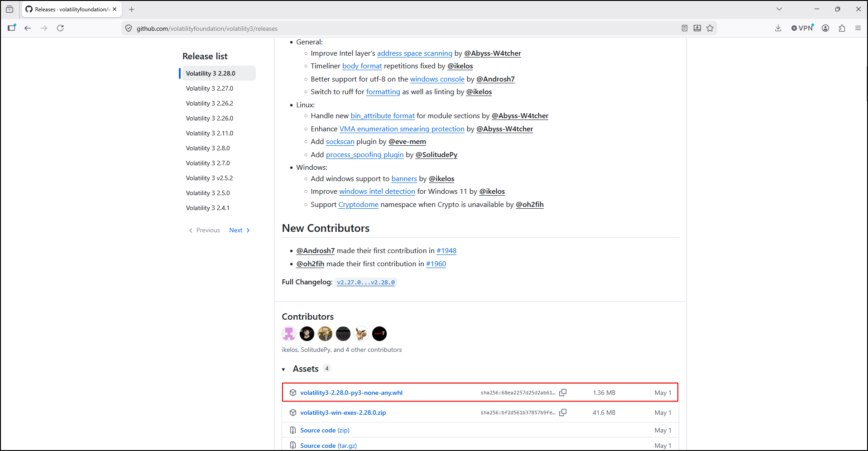868x451 pixels.
Task: Open the extensions puzzle icon
Action: pyautogui.click(x=842, y=28)
